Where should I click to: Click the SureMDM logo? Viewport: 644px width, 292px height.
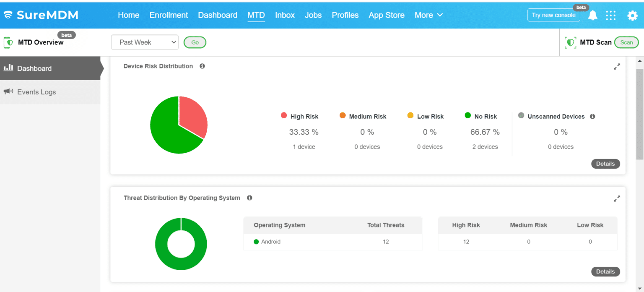click(40, 15)
